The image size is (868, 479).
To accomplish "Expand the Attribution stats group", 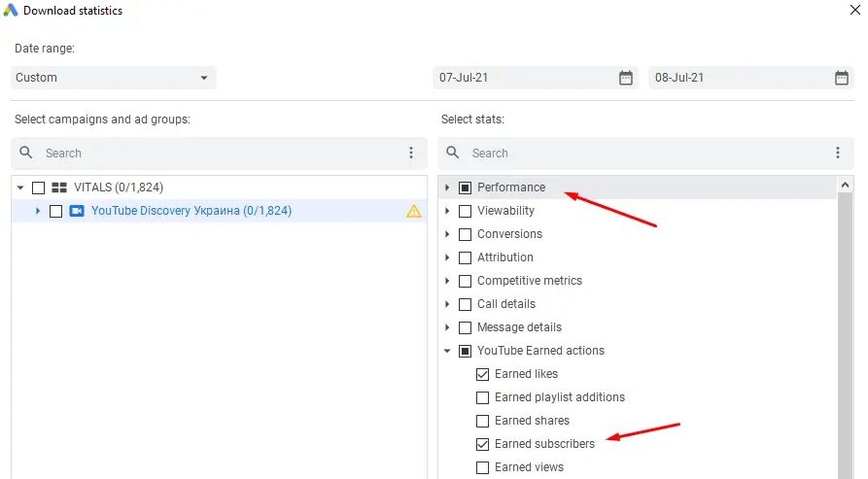I will (447, 257).
